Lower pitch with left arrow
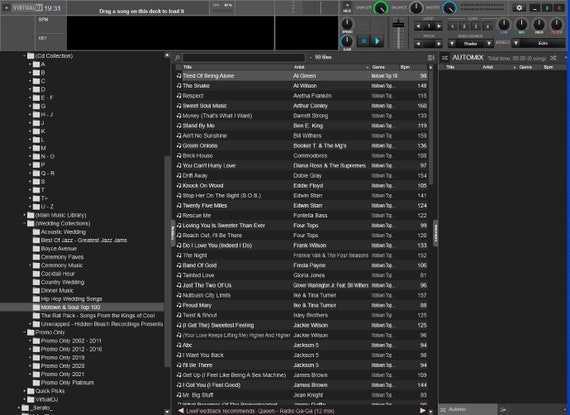 418,44
